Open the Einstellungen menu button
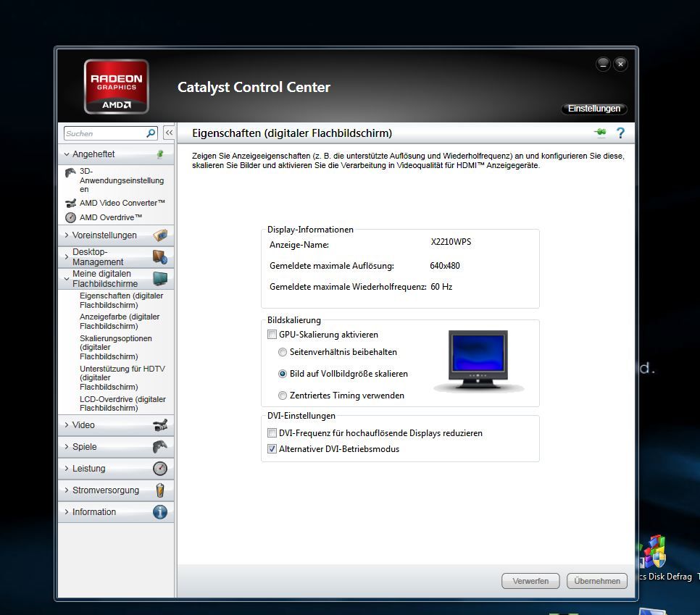Screen dimensions: 700x615 [x=594, y=109]
